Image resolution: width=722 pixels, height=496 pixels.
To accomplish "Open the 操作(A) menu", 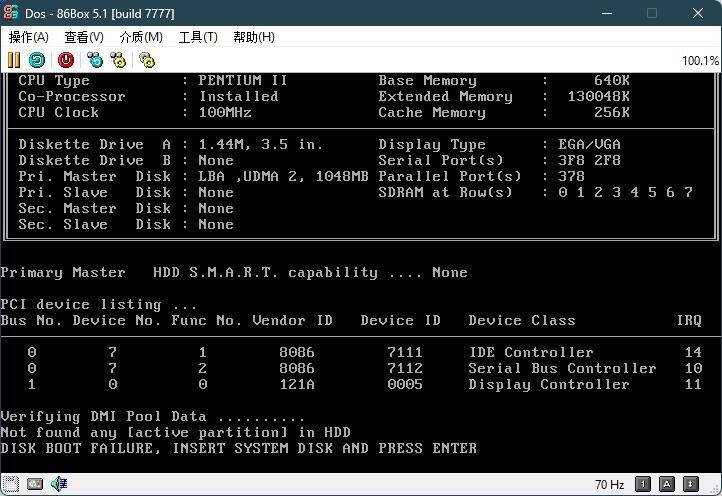I will [28, 37].
